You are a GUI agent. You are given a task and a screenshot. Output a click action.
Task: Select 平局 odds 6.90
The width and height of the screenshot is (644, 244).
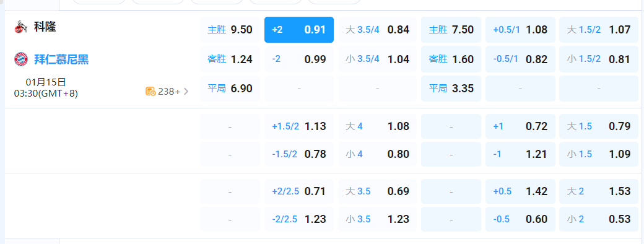230,89
